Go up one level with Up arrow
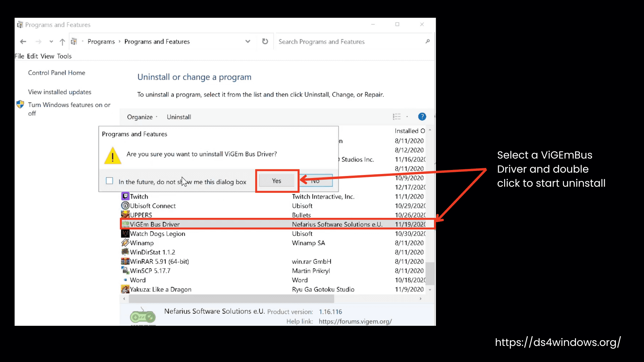Image resolution: width=644 pixels, height=362 pixels. click(62, 42)
